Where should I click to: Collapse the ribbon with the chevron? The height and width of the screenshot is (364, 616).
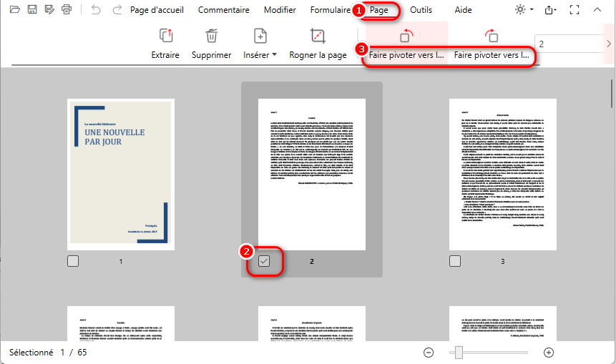[597, 9]
